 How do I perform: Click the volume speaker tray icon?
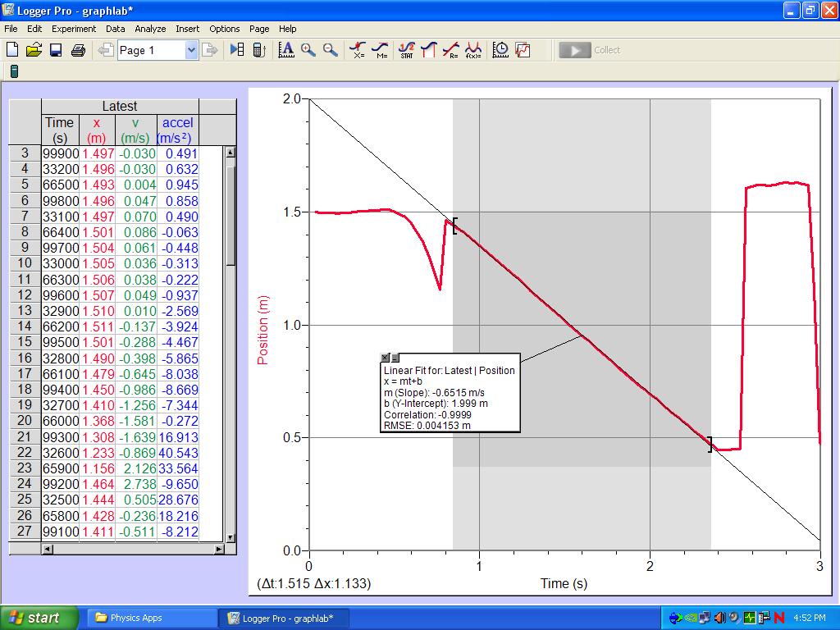[x=719, y=619]
